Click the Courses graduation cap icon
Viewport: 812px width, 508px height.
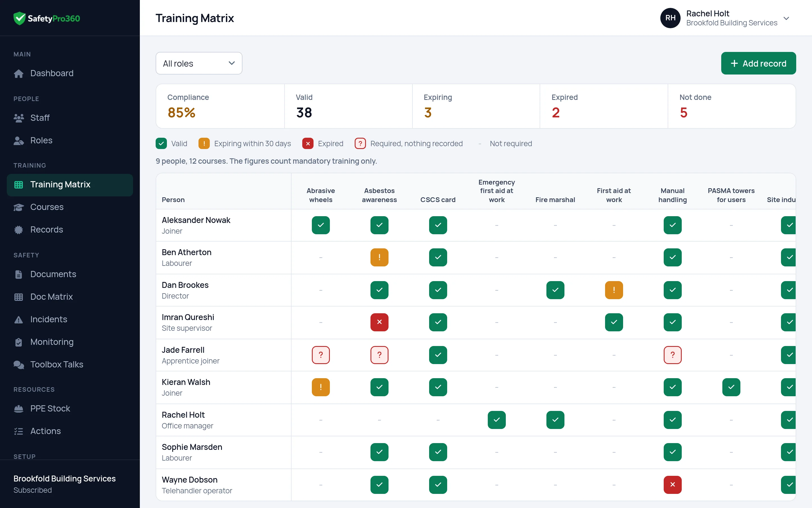pos(19,207)
